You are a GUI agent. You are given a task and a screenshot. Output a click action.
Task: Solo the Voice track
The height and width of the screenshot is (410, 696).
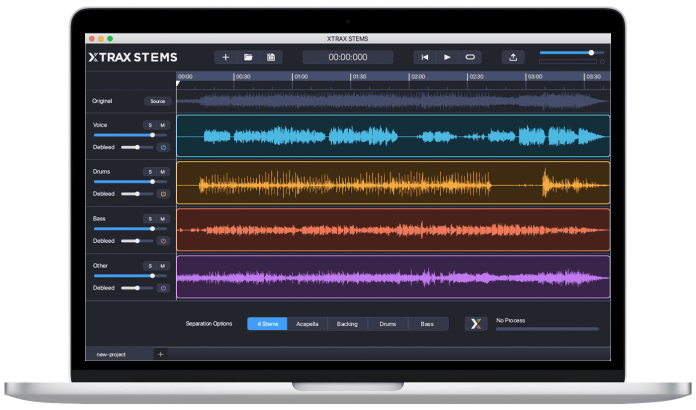click(x=150, y=125)
